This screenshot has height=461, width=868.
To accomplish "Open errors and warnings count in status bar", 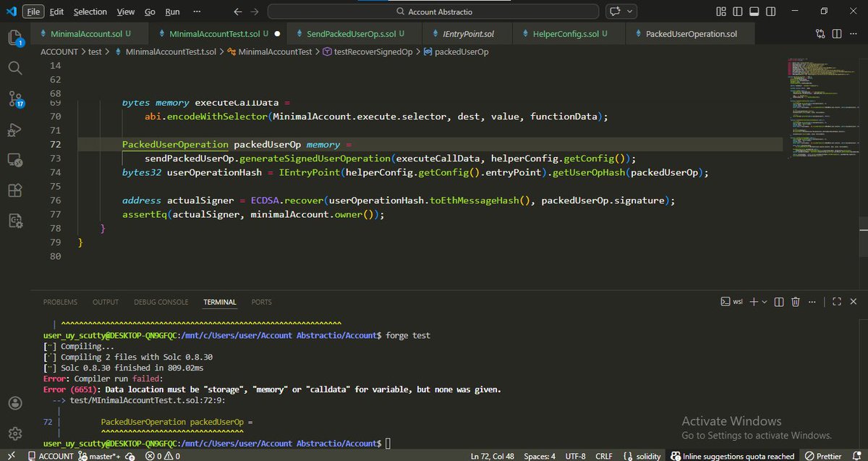I will tap(162, 456).
